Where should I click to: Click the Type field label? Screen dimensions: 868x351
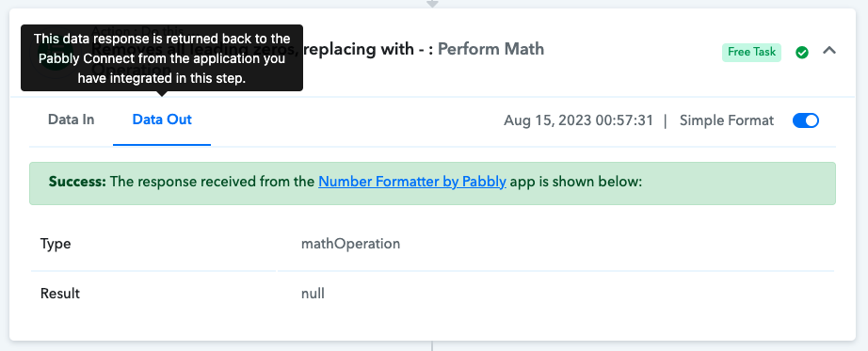pos(56,244)
